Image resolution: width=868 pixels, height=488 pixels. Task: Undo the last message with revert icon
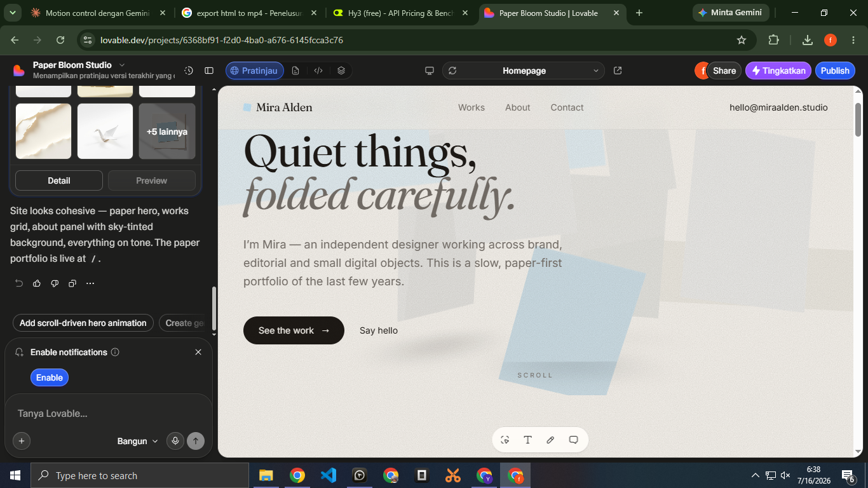(19, 283)
